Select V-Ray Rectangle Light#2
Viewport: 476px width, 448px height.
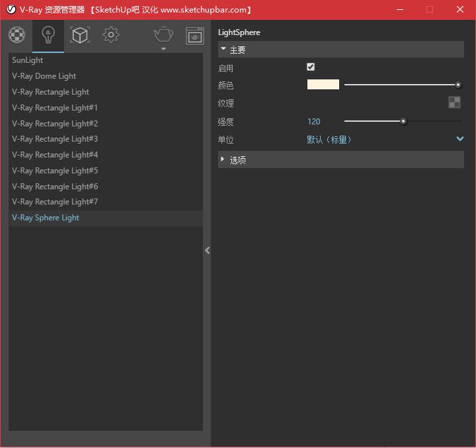click(106, 123)
